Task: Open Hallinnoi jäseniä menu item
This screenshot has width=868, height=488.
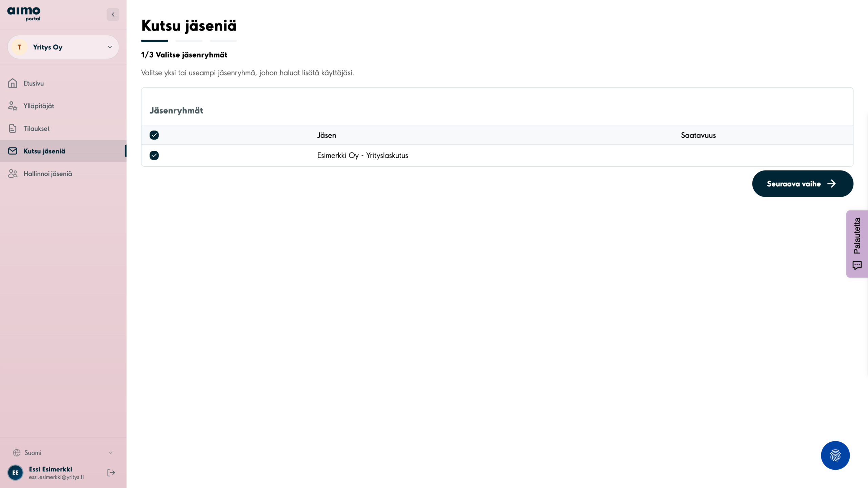Action: coord(48,174)
